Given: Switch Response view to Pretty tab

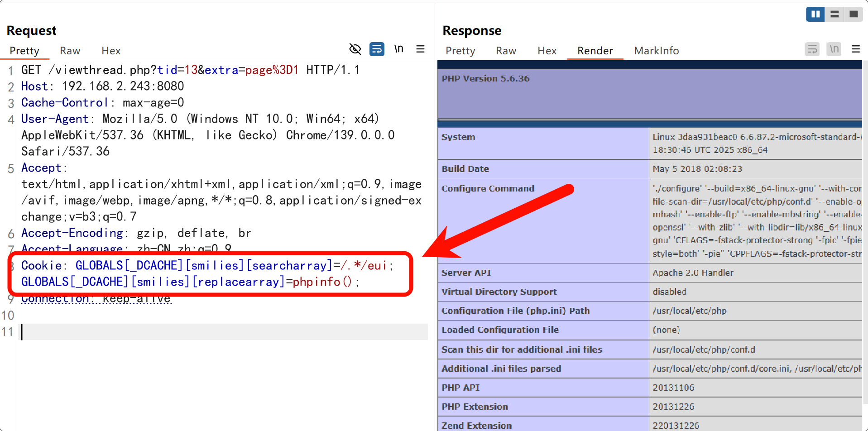Looking at the screenshot, I should [460, 51].
